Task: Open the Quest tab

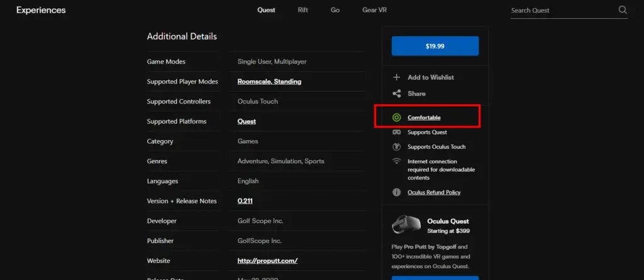Action: [x=266, y=10]
